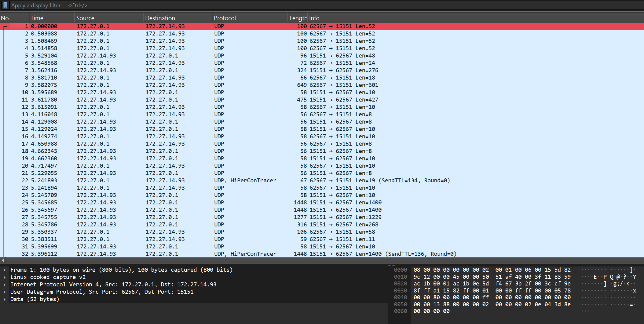Viewport: 644px width, 324px height.
Task: Select packet 1 at time 0.000000
Action: click(x=322, y=26)
